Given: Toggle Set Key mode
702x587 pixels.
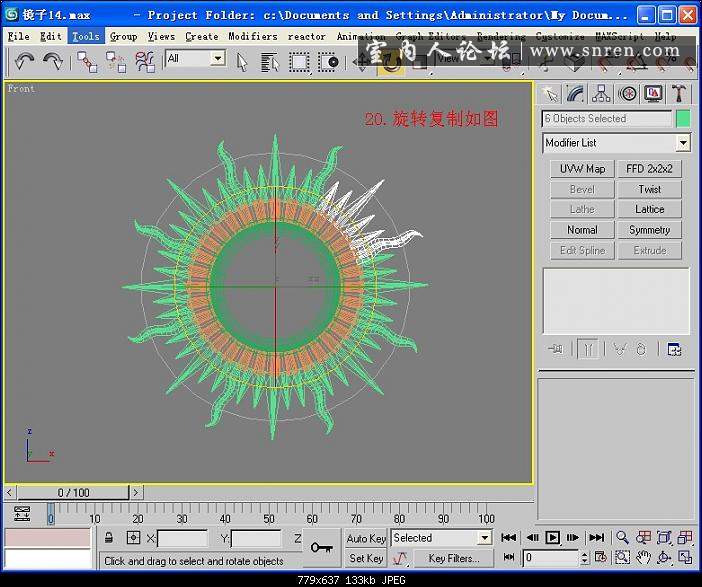Looking at the screenshot, I should click(366, 558).
